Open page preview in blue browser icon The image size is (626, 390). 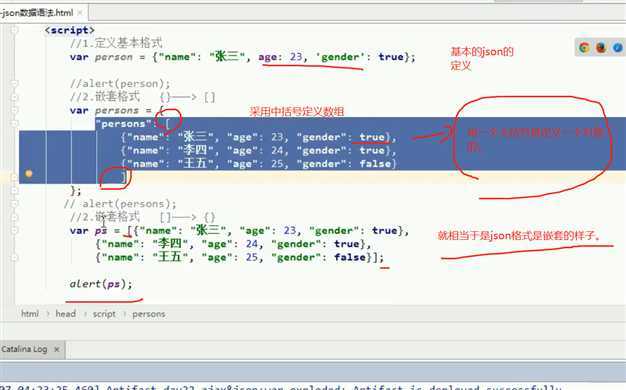click(618, 48)
